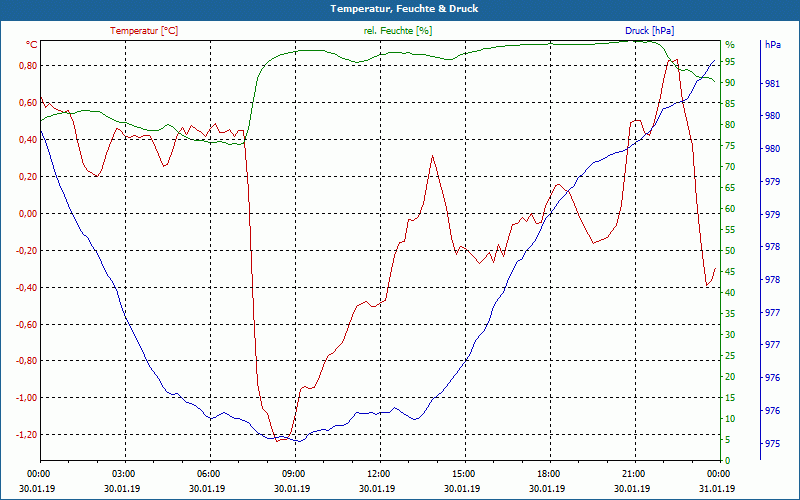800x500 pixels.
Task: Click the 90 value on the humidity axis
Action: pos(730,83)
